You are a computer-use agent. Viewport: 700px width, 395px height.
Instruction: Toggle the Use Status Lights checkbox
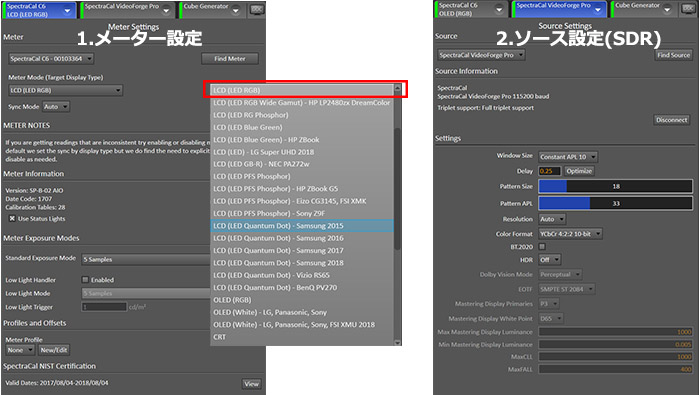(12, 219)
